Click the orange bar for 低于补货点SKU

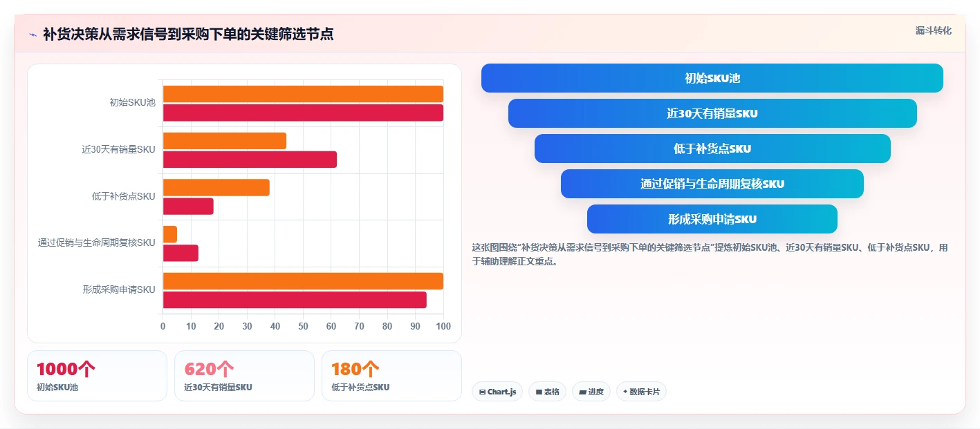216,187
